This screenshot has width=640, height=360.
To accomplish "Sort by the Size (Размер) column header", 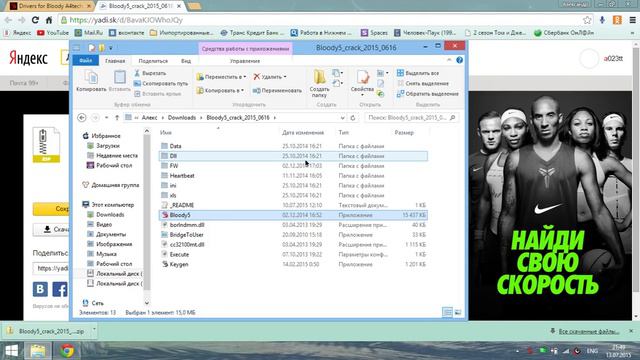I will [x=404, y=133].
